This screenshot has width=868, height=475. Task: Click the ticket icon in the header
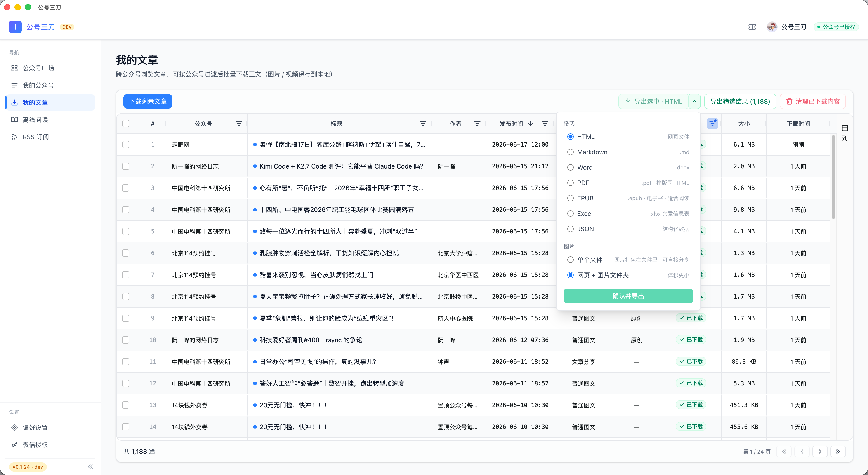tap(752, 27)
